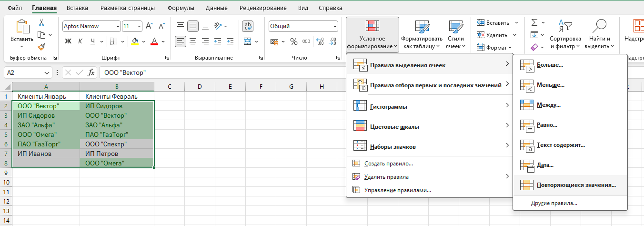Apply the percent style icon
The height and width of the screenshot is (226, 644).
tap(293, 41)
